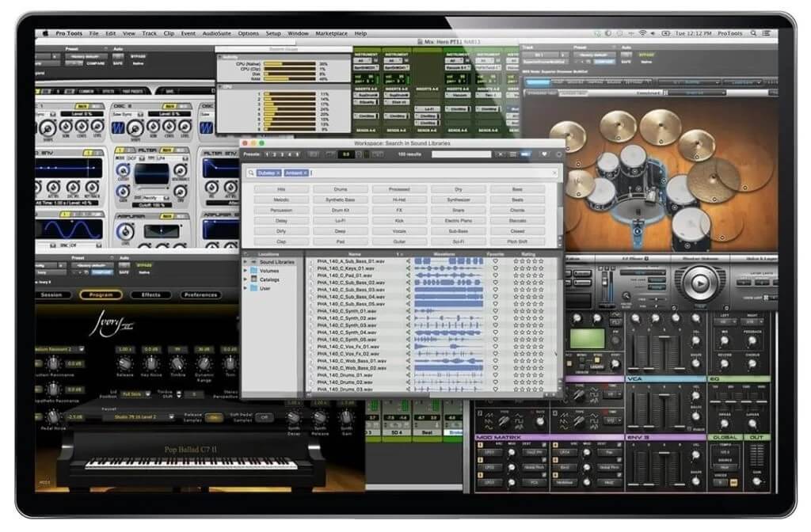Clear the tag search field
811x532 pixels.
pos(554,173)
